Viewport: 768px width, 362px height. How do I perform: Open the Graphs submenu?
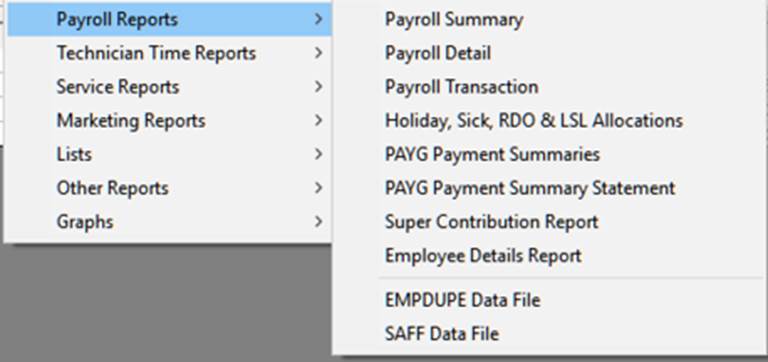(x=169, y=222)
